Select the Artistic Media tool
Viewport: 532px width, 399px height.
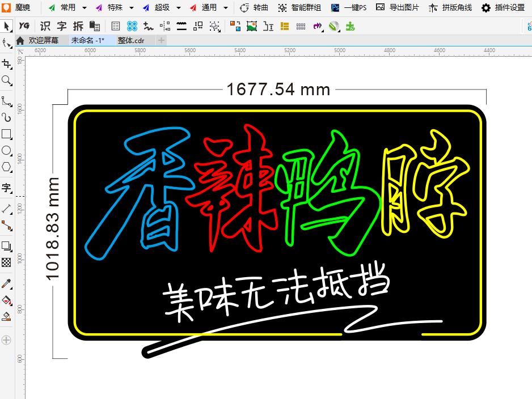pyautogui.click(x=7, y=117)
